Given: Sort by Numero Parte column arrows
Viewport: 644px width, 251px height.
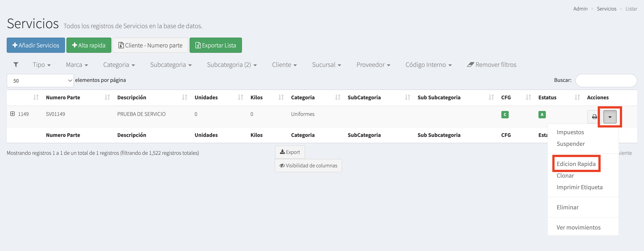Looking at the screenshot, I should click(107, 97).
